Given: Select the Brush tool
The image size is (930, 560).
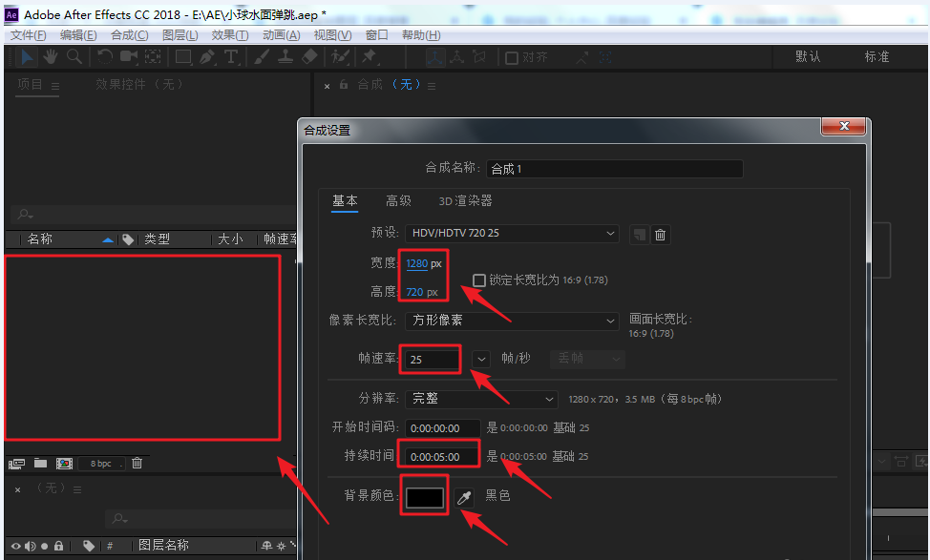Looking at the screenshot, I should pos(262,57).
